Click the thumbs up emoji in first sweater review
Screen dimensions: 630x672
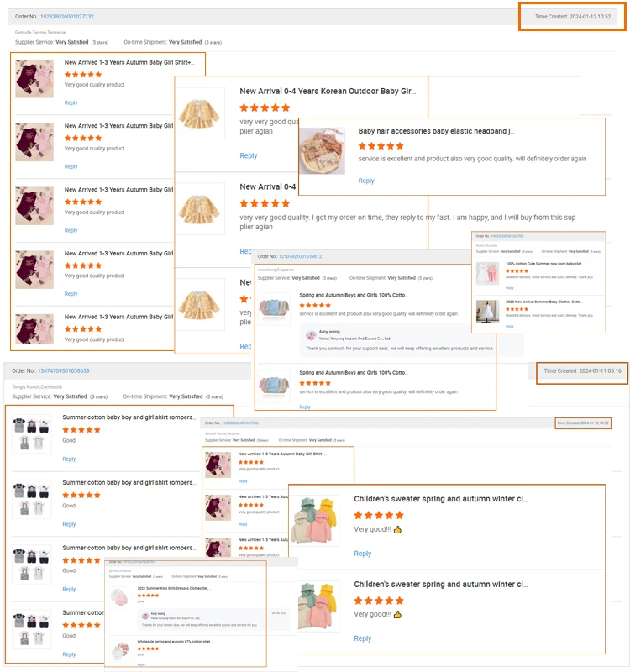pyautogui.click(x=397, y=530)
